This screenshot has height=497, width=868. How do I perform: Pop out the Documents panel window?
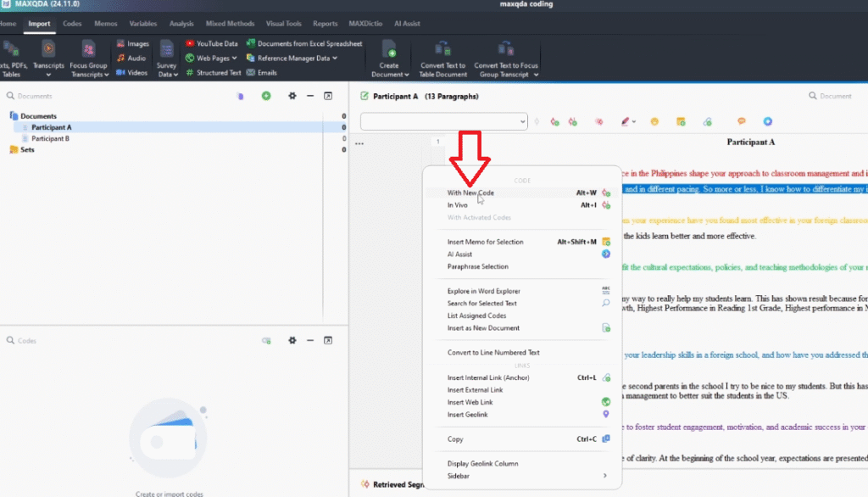click(x=328, y=97)
